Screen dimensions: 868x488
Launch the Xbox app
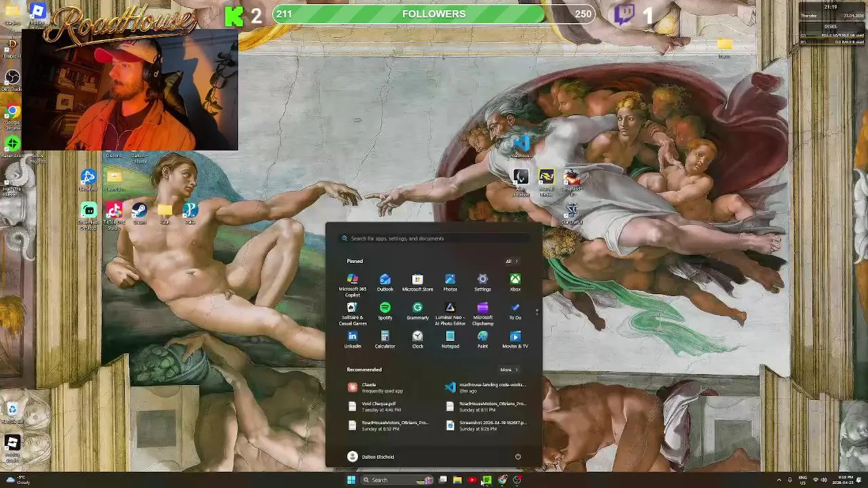515,283
